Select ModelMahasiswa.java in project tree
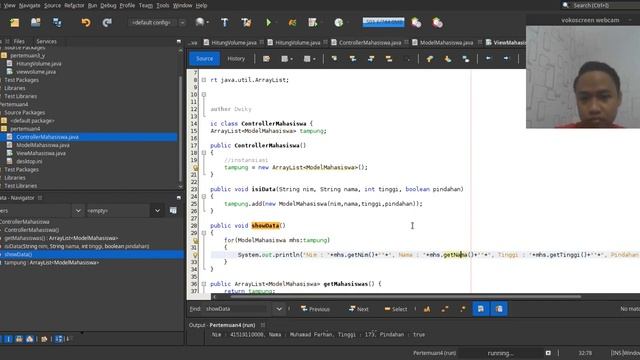 pyautogui.click(x=42, y=145)
